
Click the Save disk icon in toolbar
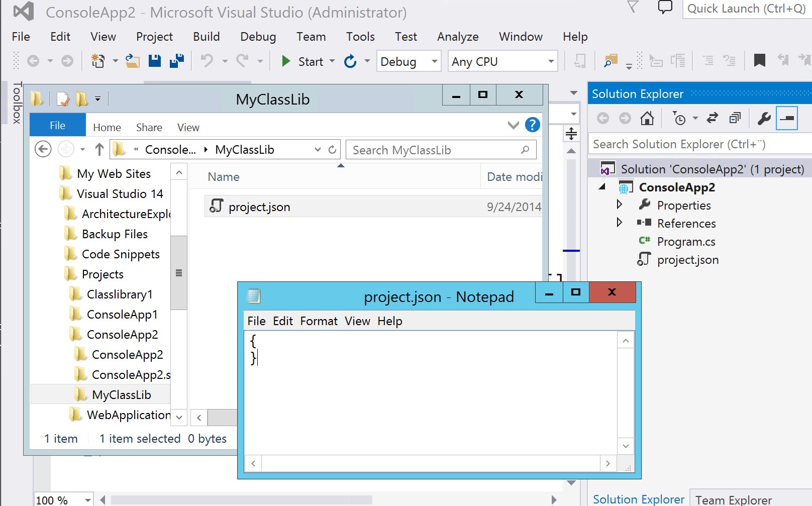(155, 61)
